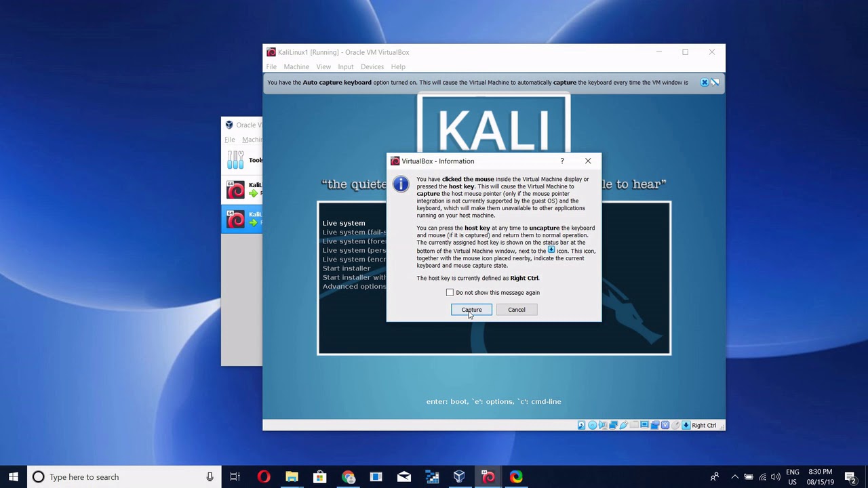Open the Wi-Fi network tray icon
This screenshot has height=488, width=868.
coord(762,476)
